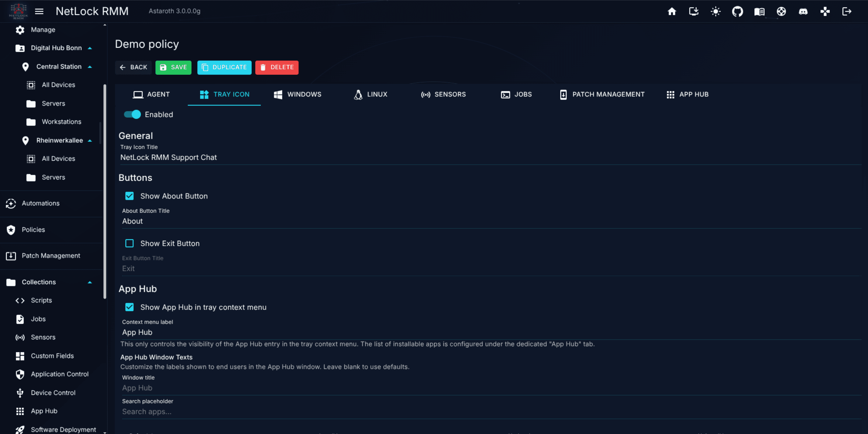Open the GitHub icon link
Viewport: 868px width, 434px height.
click(737, 12)
